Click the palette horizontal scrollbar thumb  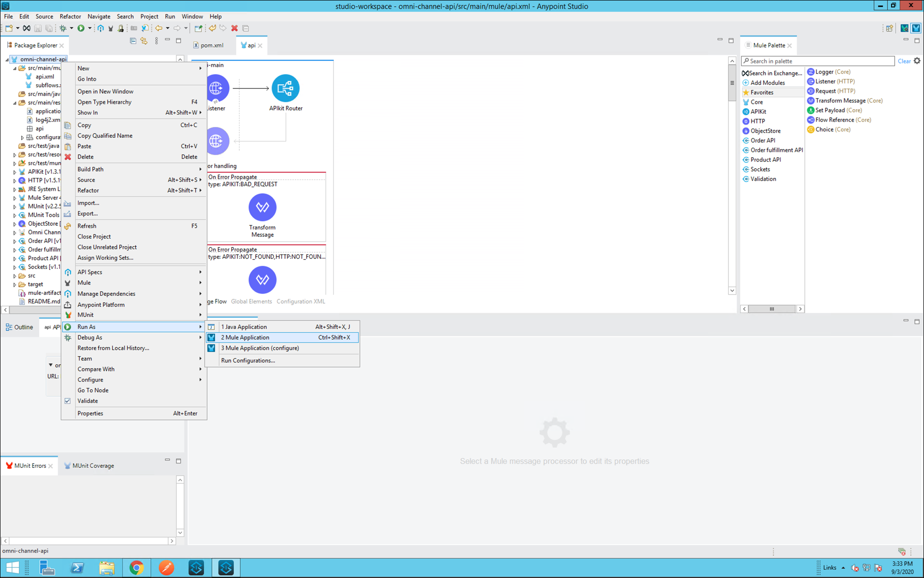coord(772,309)
